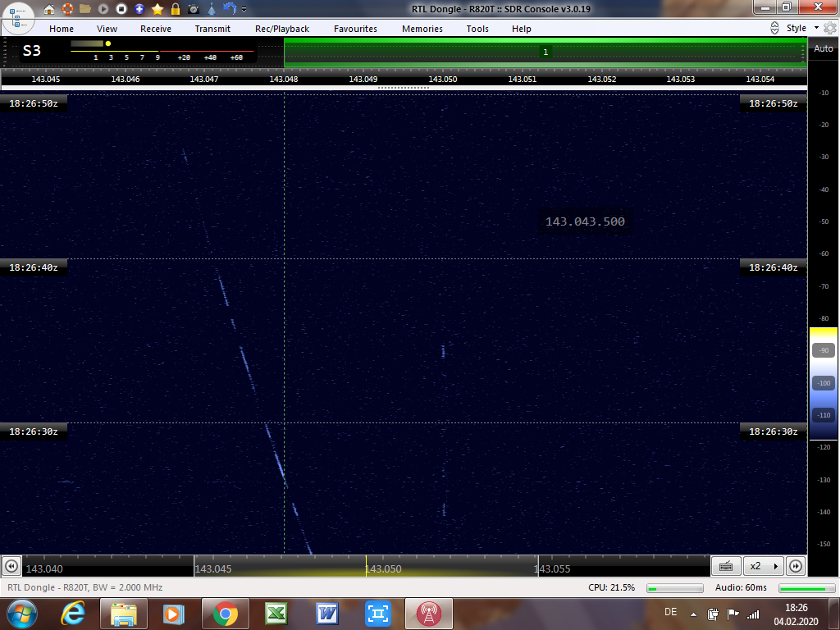
Task: Click the CPU: 21.5% status indicator
Action: [611, 587]
